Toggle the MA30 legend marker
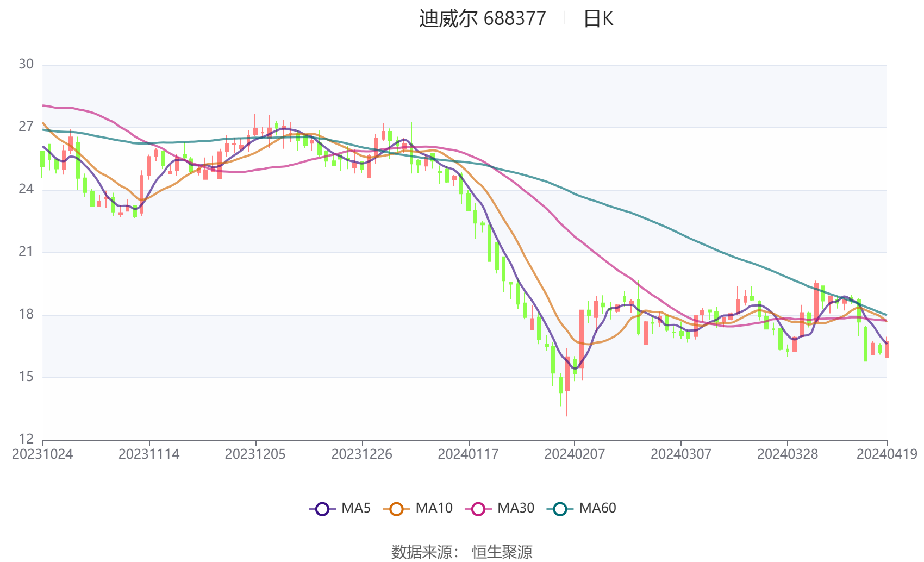Image resolution: width=924 pixels, height=562 pixels. pyautogui.click(x=478, y=509)
